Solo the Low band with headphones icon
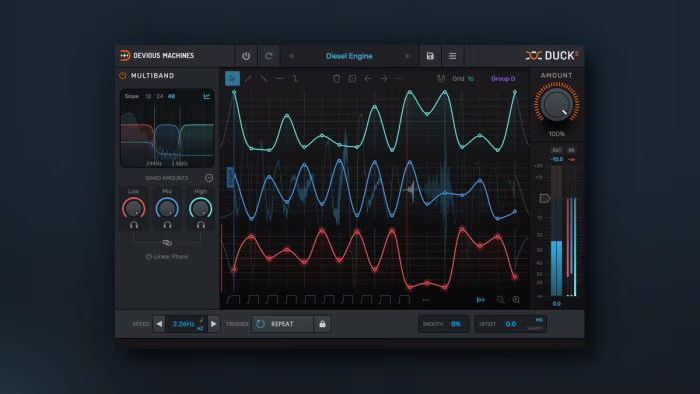 pos(133,225)
